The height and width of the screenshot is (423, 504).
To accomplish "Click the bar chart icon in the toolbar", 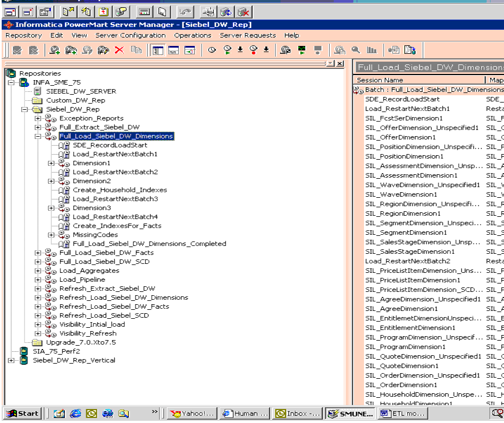I will (x=371, y=50).
